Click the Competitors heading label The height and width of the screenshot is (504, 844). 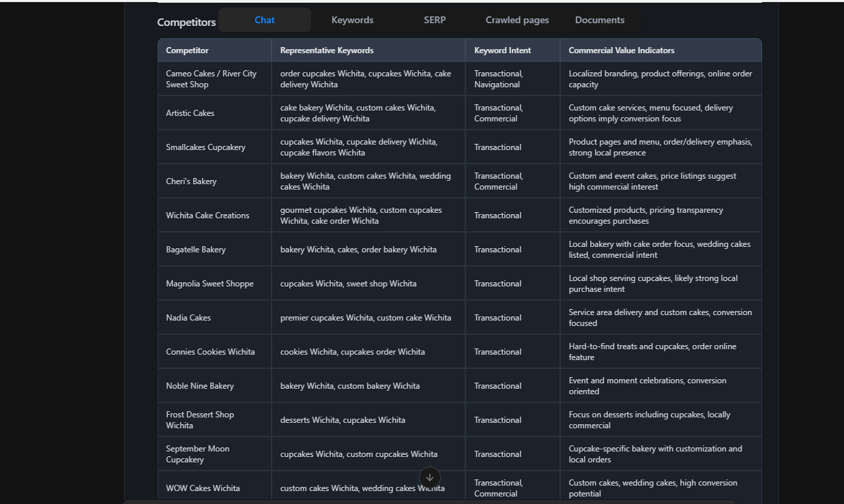pyautogui.click(x=186, y=22)
